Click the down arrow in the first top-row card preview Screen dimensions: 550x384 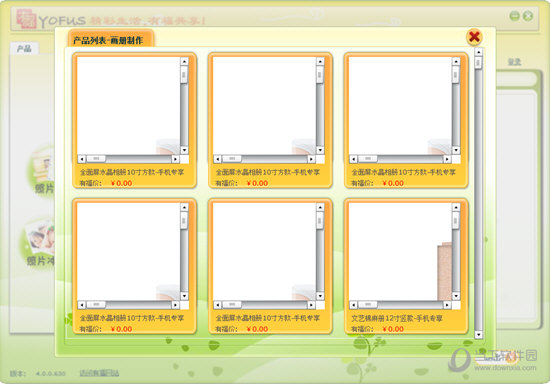pyautogui.click(x=184, y=150)
